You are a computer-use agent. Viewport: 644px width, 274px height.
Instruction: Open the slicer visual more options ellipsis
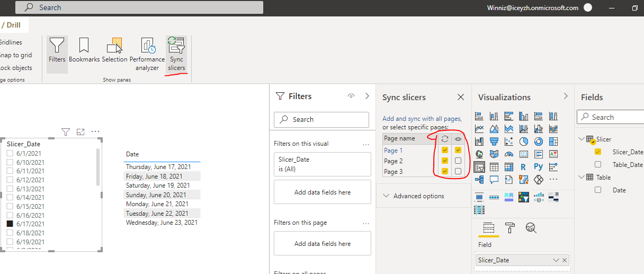(95, 132)
